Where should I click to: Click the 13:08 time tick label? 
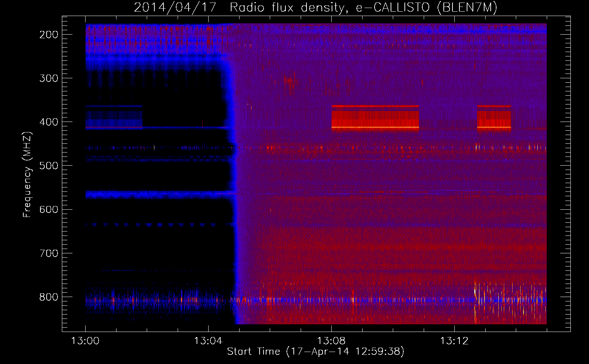(331, 341)
